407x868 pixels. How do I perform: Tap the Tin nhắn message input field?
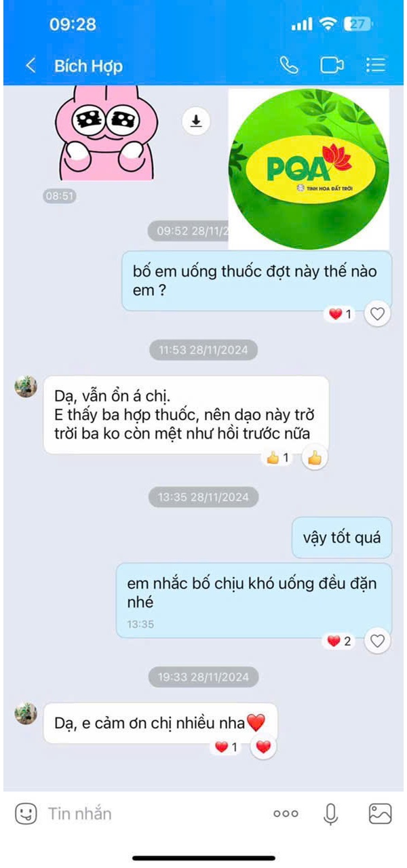(153, 813)
